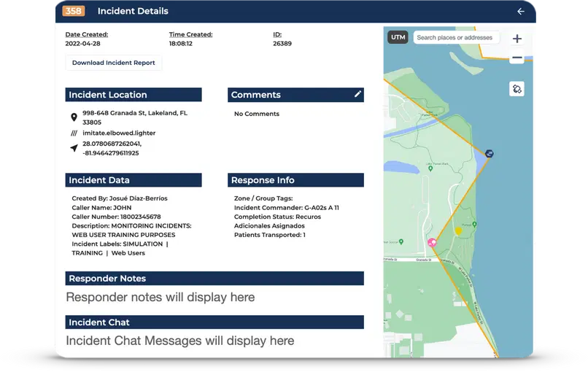Click the yellow dot marker on map
Screen dimensions: 588x372
coord(459,231)
